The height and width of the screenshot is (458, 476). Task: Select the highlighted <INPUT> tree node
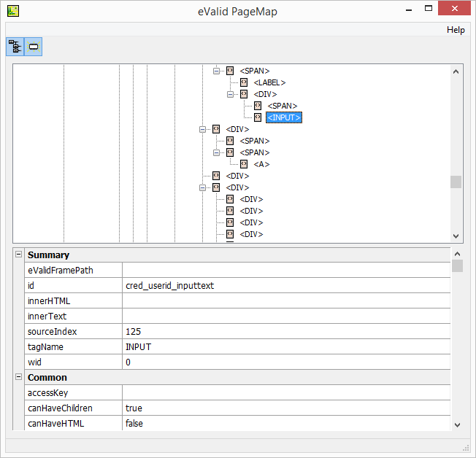pyautogui.click(x=284, y=117)
